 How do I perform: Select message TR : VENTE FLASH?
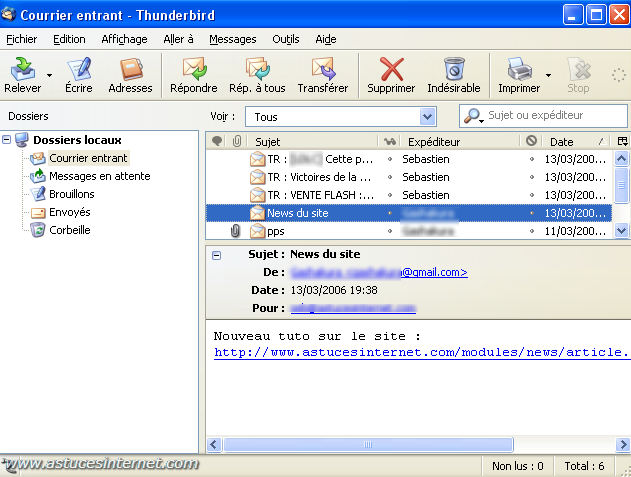click(409, 195)
